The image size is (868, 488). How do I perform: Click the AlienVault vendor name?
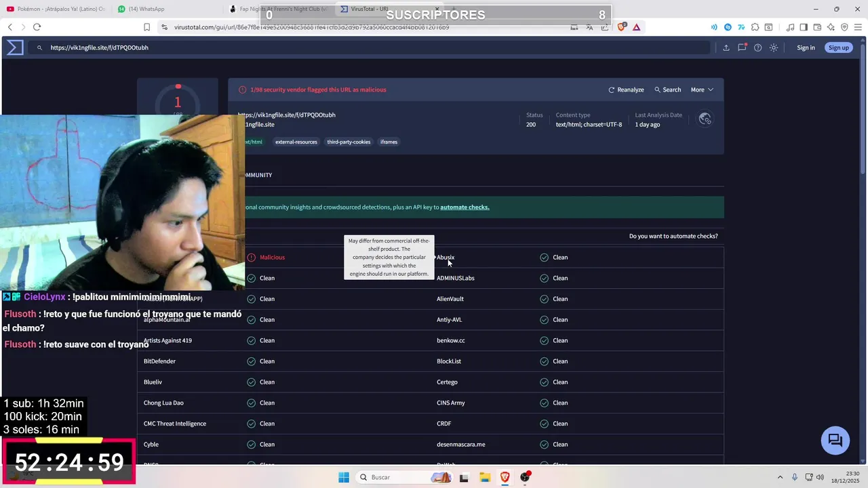click(450, 299)
